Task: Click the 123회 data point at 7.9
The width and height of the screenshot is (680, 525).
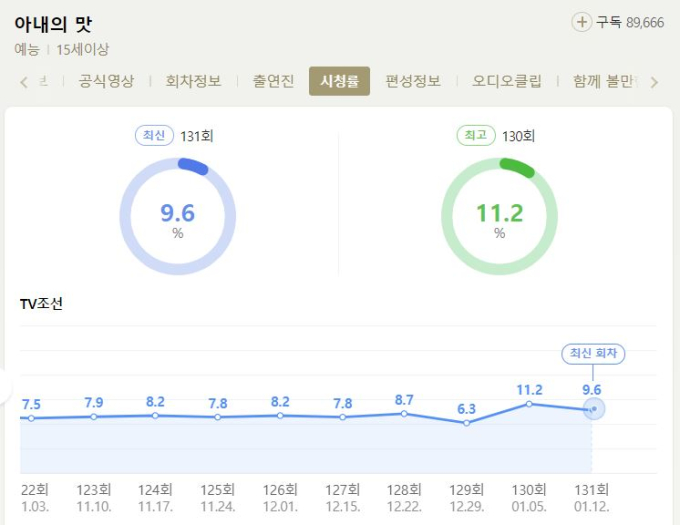Action: point(94,417)
